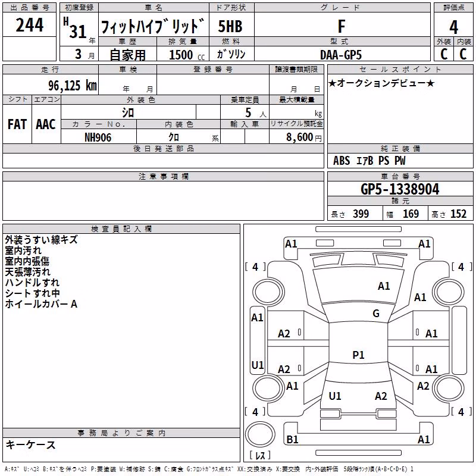Select equipment list ABS エアB PS PW
Image resolution: width=476 pixels, height=476 pixels.
(x=369, y=161)
